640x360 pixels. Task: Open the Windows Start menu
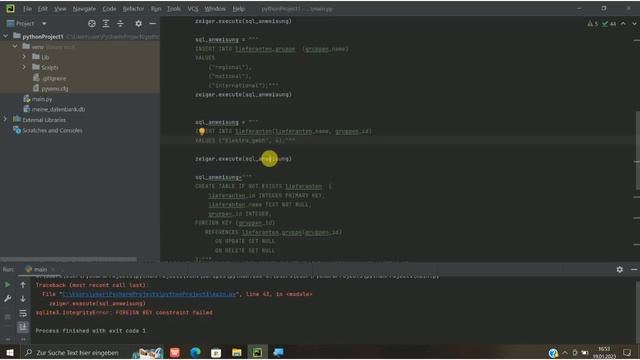click(10, 352)
